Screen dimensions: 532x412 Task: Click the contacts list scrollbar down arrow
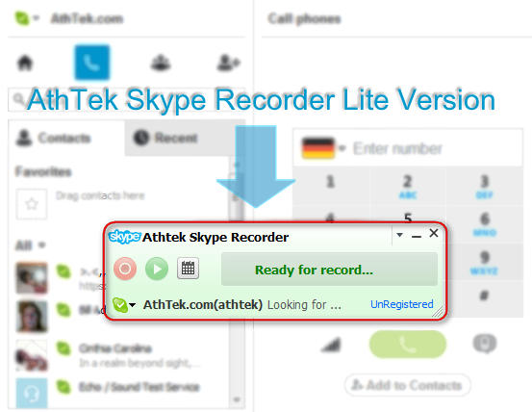(x=237, y=399)
